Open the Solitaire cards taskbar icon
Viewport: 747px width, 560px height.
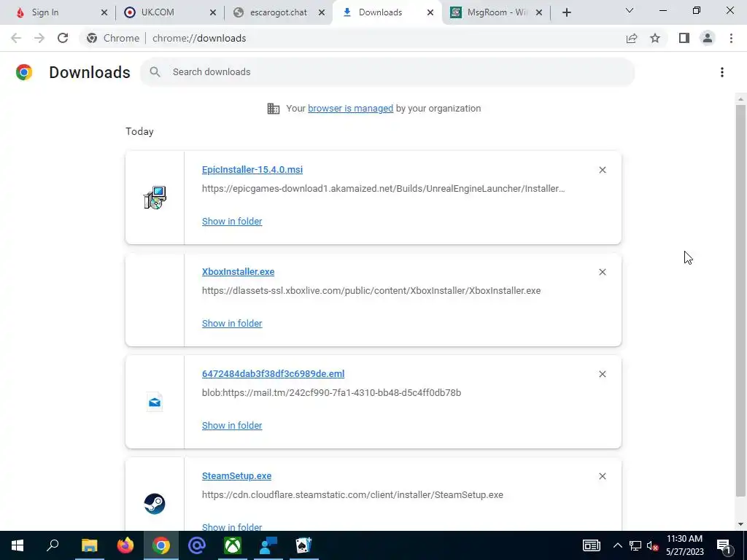(x=303, y=545)
